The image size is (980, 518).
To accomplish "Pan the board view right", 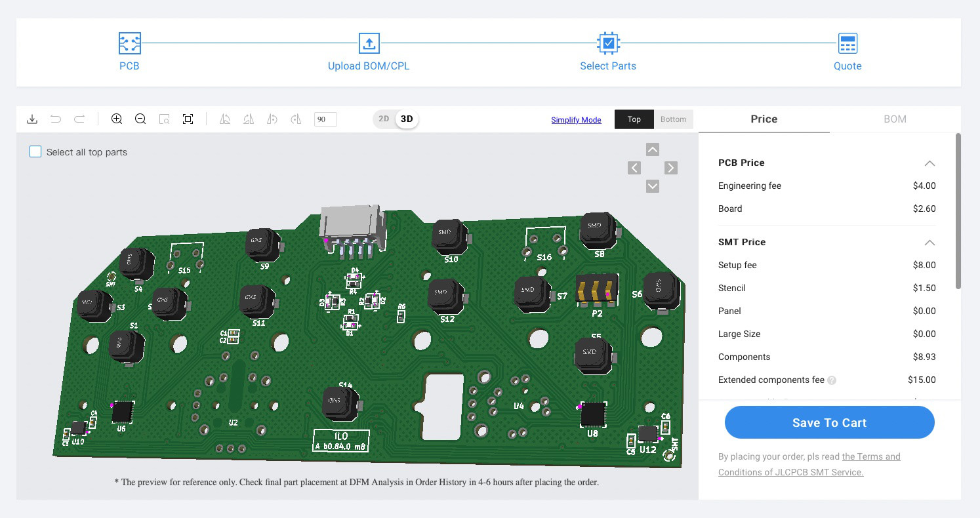I will (670, 168).
